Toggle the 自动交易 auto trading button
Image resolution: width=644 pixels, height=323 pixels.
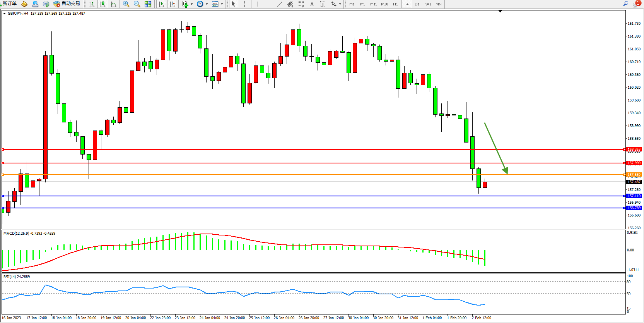pyautogui.click(x=67, y=4)
